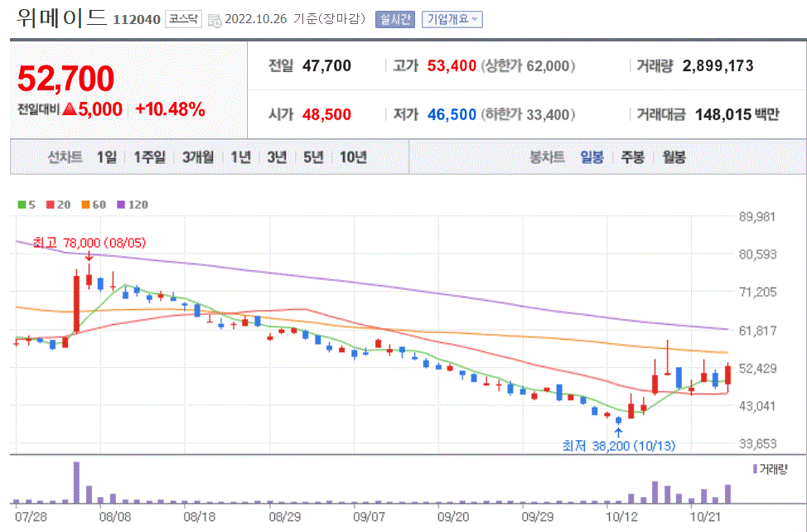Click the 08/08 date axis label
This screenshot has width=807, height=532.
[115, 516]
